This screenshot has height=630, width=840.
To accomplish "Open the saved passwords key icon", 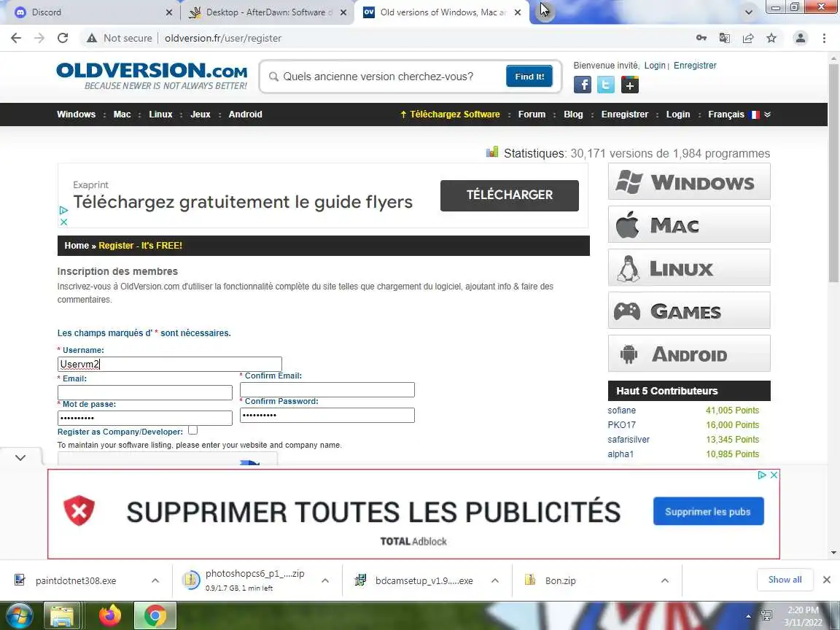I will pos(701,38).
